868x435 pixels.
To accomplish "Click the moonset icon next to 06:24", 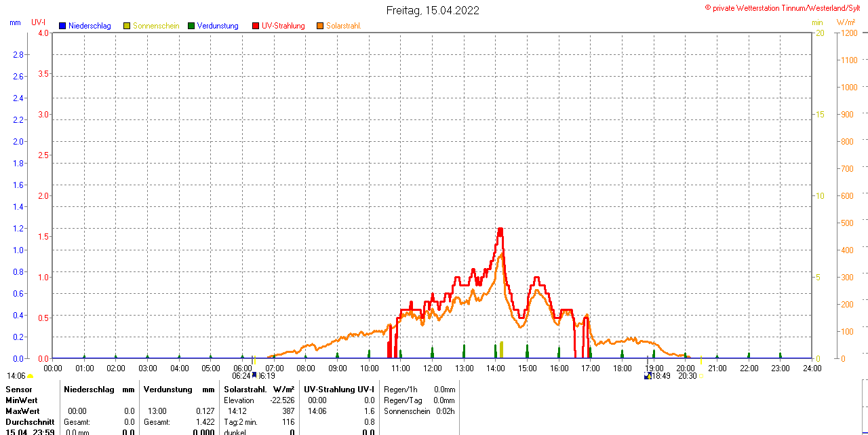I will click(254, 375).
